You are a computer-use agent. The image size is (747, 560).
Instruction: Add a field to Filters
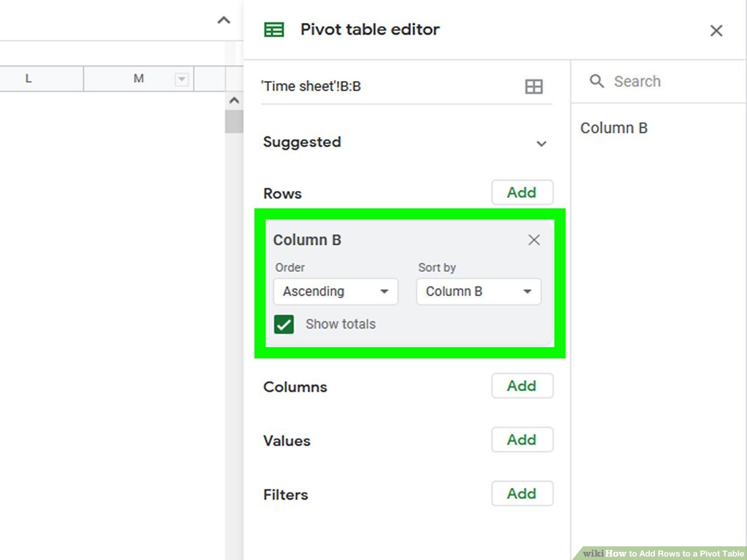(522, 494)
